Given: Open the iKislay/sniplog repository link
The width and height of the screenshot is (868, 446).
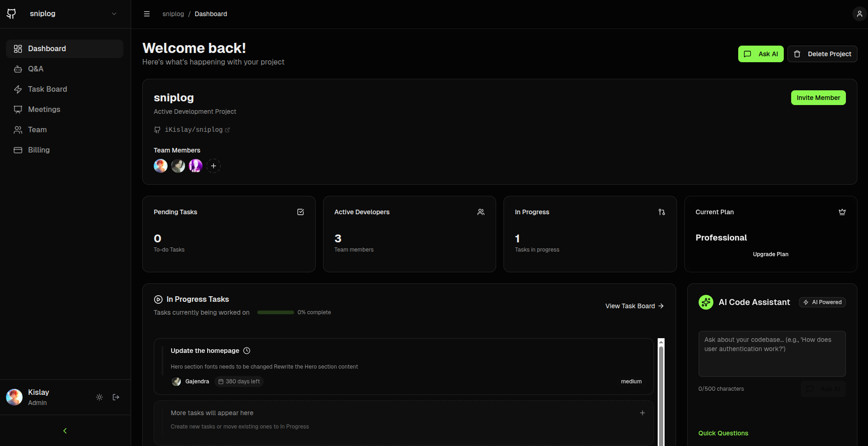Looking at the screenshot, I should pyautogui.click(x=196, y=129).
